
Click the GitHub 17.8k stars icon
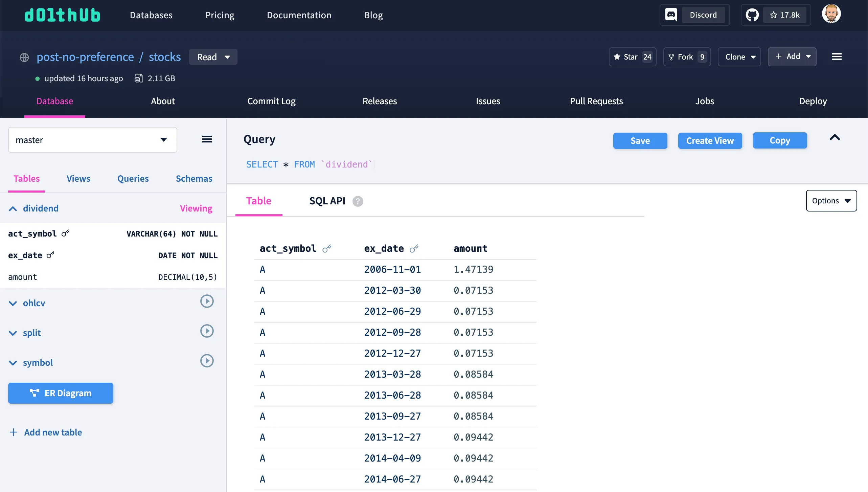pyautogui.click(x=752, y=15)
